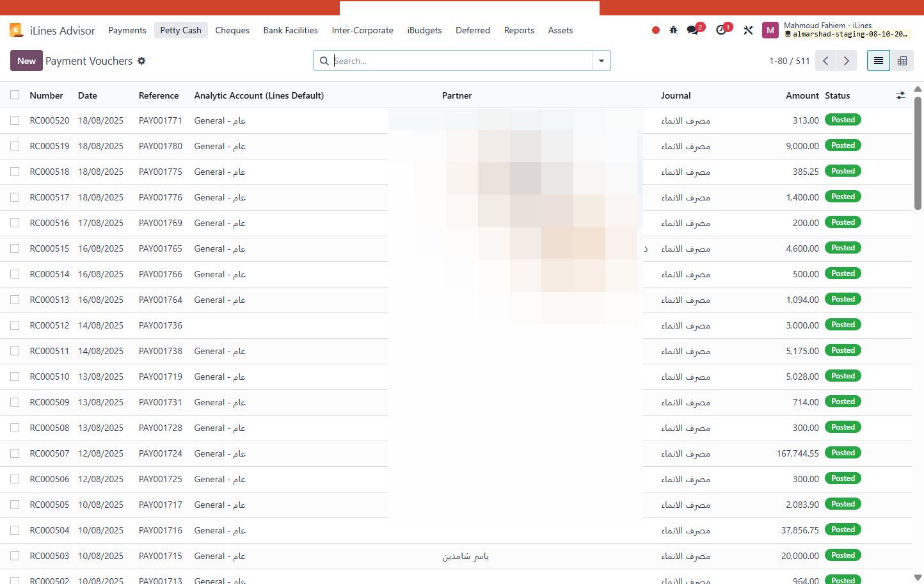Check the box for RC000520
This screenshot has height=584, width=924.
(x=15, y=120)
